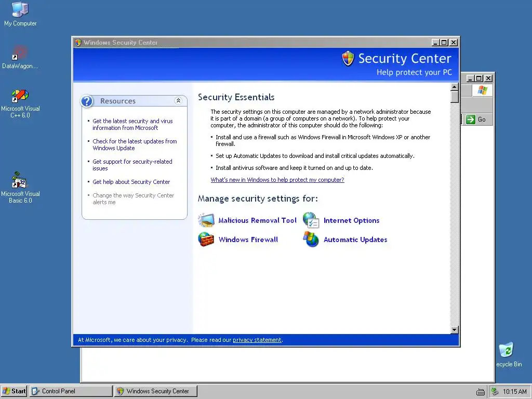Close the Windows Security Center window

pyautogui.click(x=454, y=43)
